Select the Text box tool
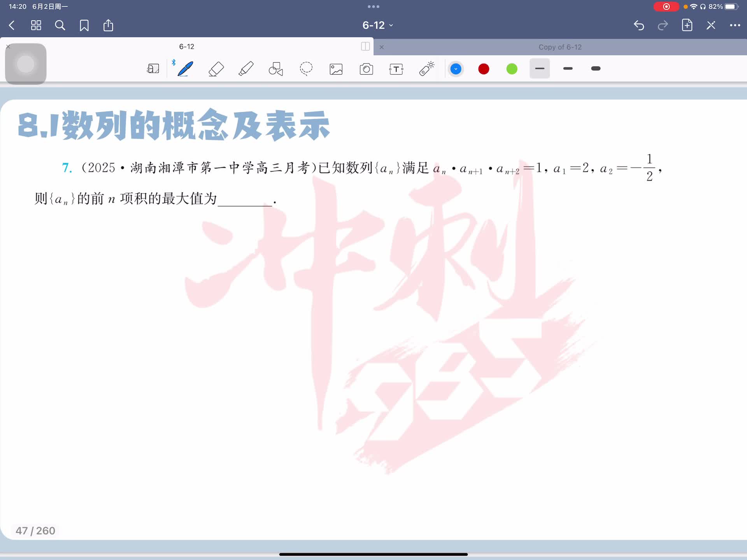This screenshot has height=560, width=747. (x=396, y=69)
